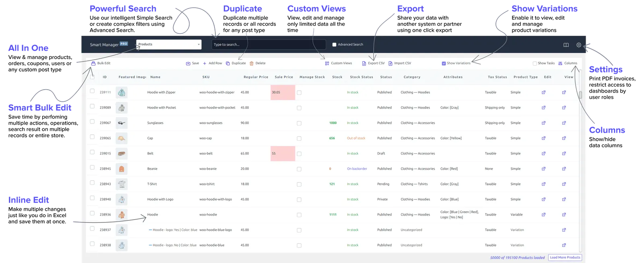Click the 'Draft' status cell for Belt
Image resolution: width=644 pixels, height=263 pixels.
coord(381,154)
